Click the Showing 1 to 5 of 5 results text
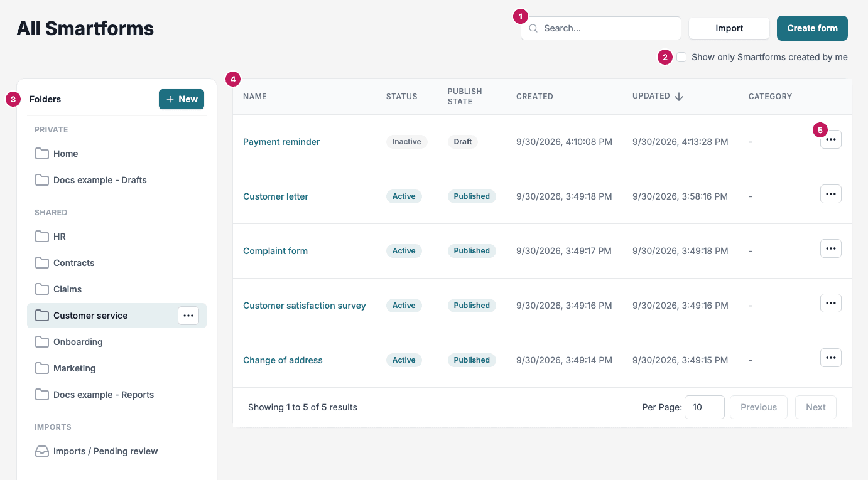Image resolution: width=868 pixels, height=480 pixels. [x=303, y=407]
